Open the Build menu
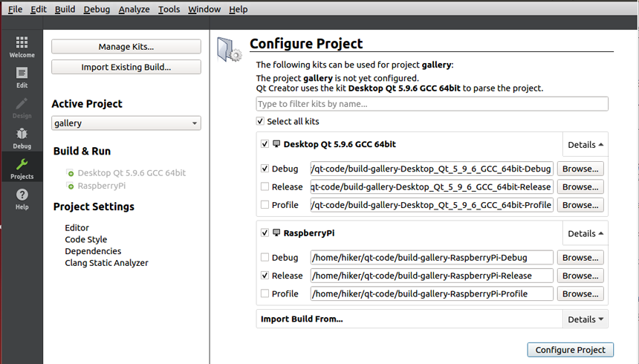Viewport: 639px width, 364px height. (x=65, y=9)
